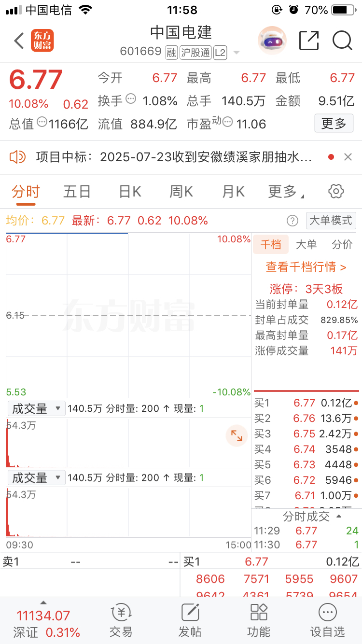
Task: Tap the 沪股通 tag
Action: pos(195,52)
